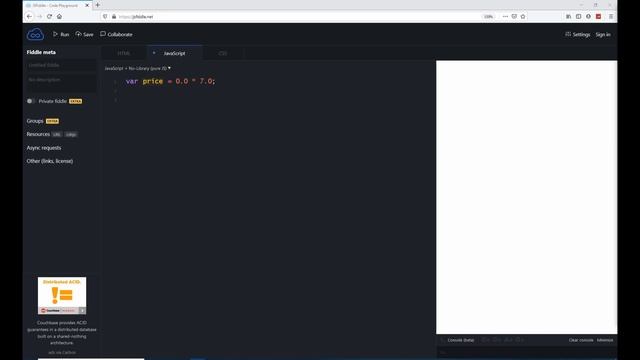Screen dimensions: 640x360
Task: Click the Sign in link
Action: (x=603, y=35)
